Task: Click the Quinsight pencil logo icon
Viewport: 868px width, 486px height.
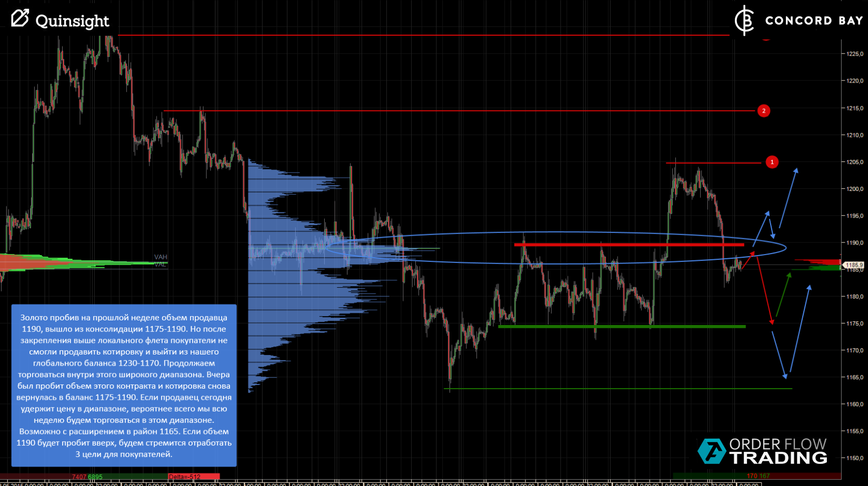Action: (x=19, y=18)
